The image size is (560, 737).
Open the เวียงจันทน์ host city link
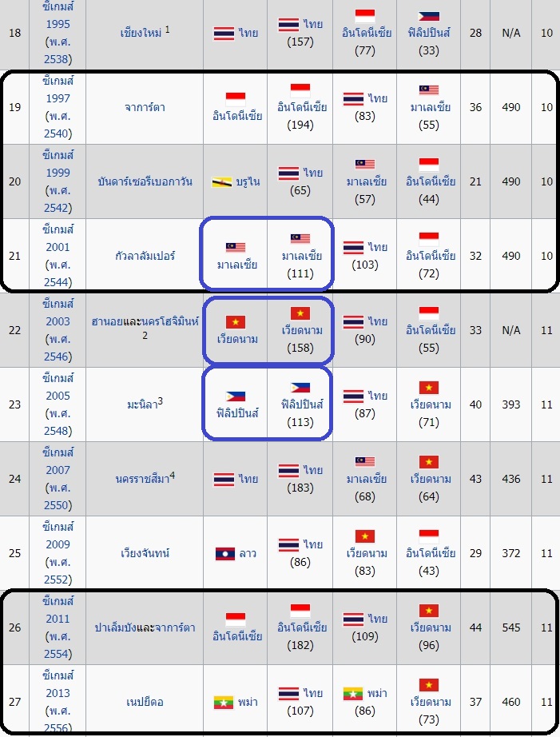coord(145,553)
